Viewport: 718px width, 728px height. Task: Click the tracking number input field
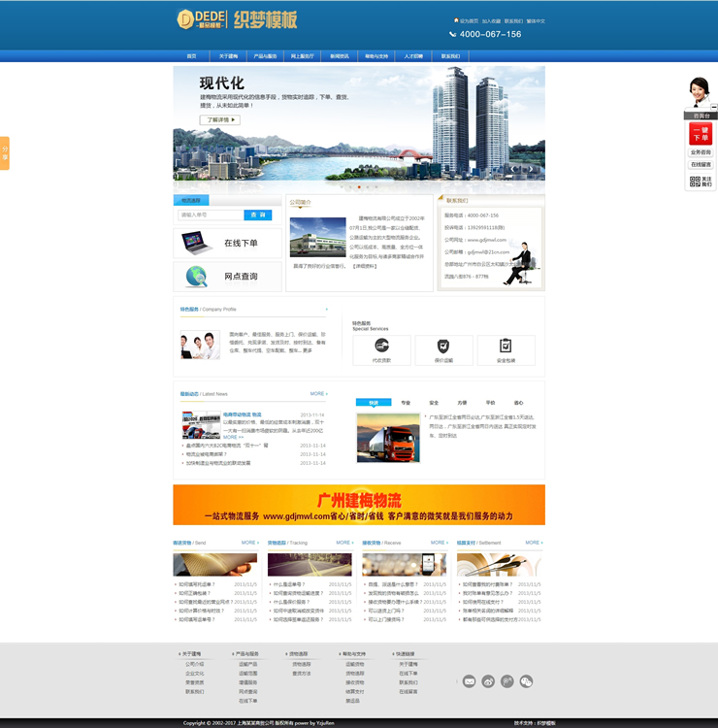point(210,215)
